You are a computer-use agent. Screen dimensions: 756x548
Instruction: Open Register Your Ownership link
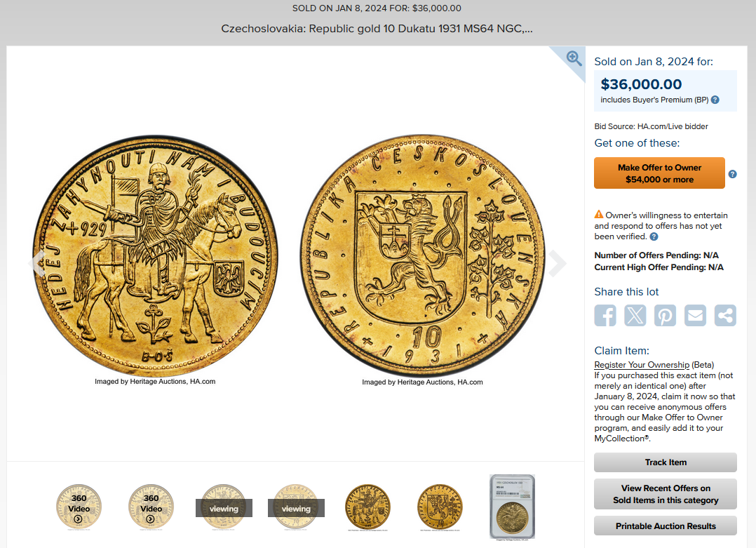point(642,365)
